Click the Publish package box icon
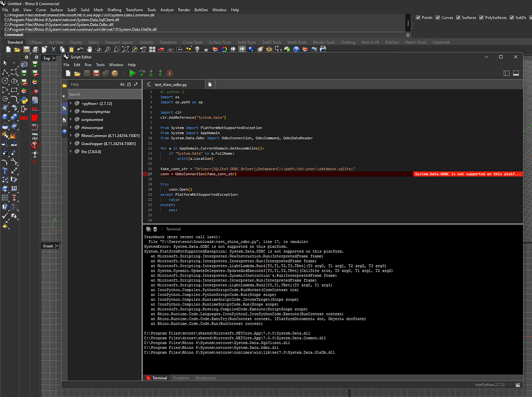This screenshot has width=532, height=397. click(x=114, y=73)
